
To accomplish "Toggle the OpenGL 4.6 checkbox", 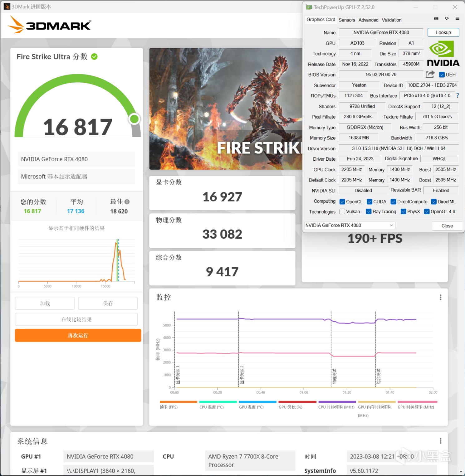I will pos(427,211).
